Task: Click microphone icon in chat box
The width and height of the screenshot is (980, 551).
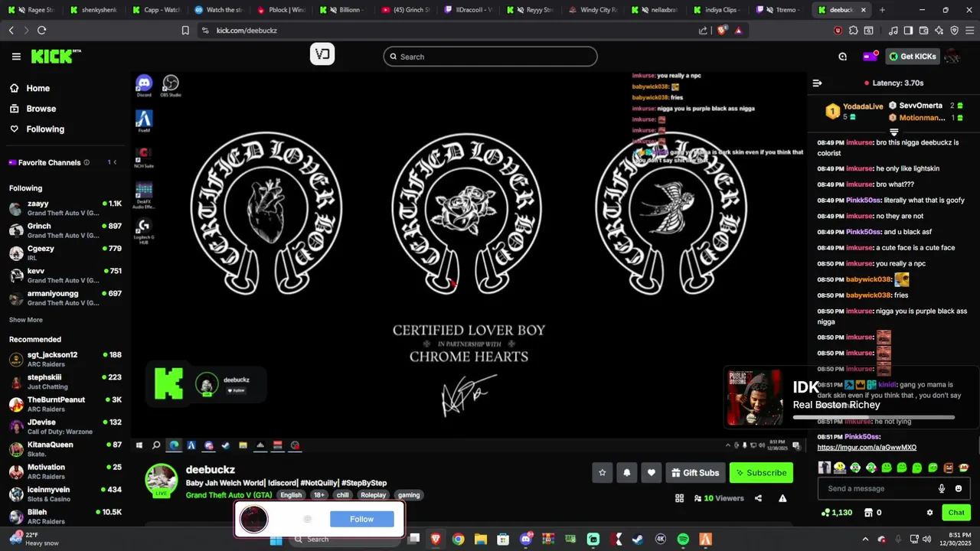Action: 942,488
